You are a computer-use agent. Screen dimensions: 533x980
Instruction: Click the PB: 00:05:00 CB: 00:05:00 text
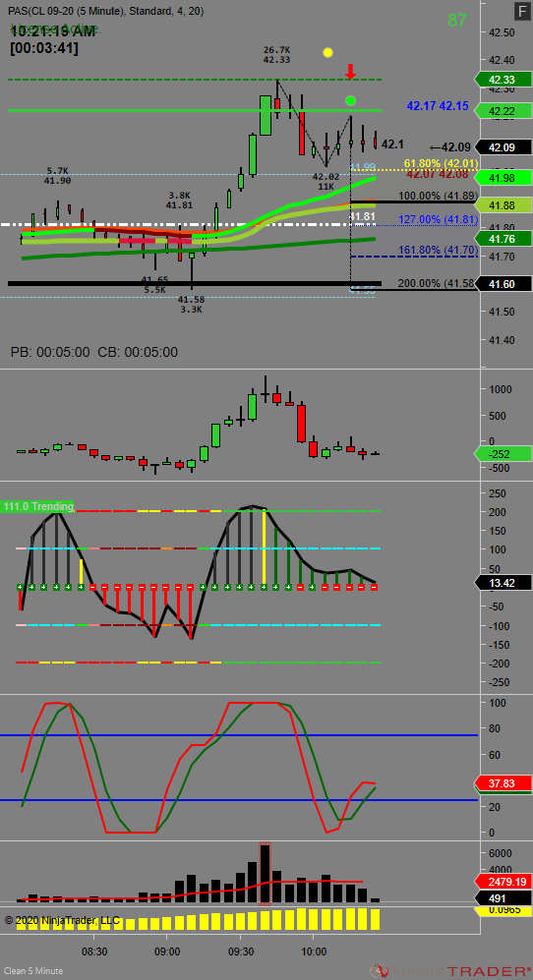coord(93,352)
